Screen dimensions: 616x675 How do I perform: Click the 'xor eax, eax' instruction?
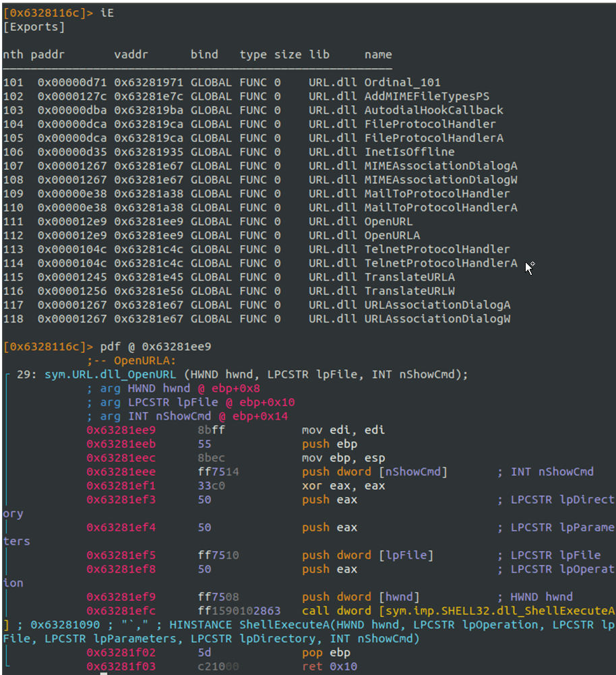343,486
